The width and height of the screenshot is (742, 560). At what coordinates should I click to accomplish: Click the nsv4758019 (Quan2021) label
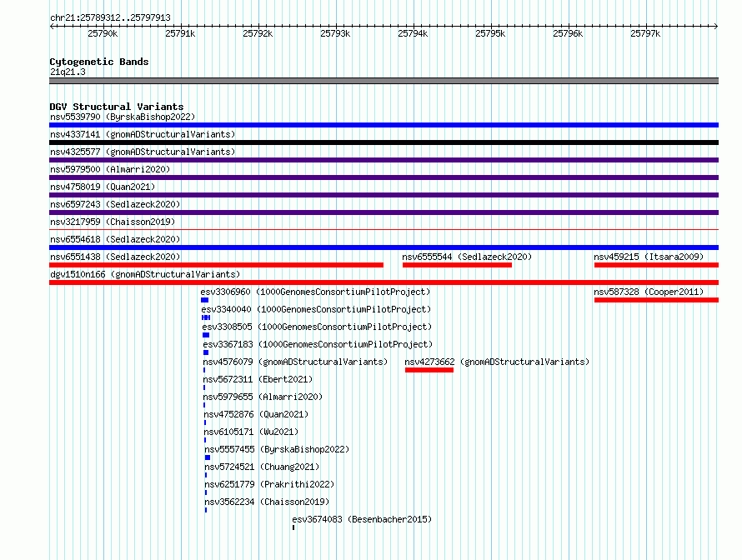(x=103, y=187)
